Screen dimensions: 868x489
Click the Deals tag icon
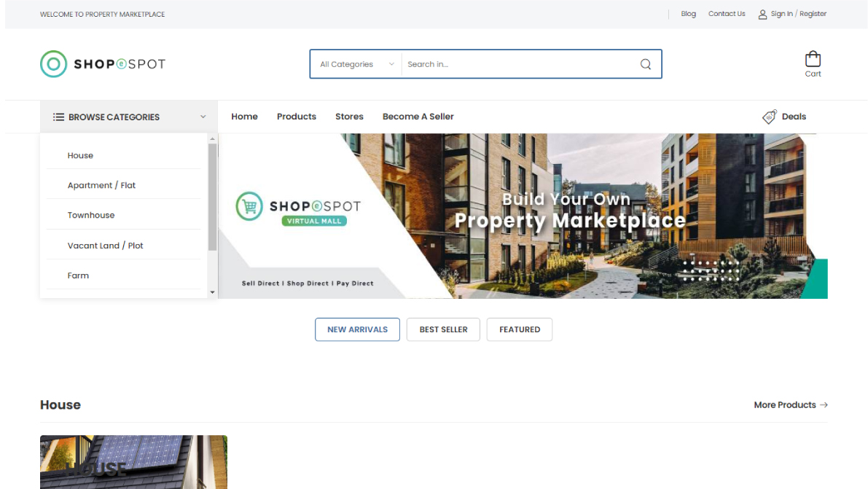pos(770,117)
